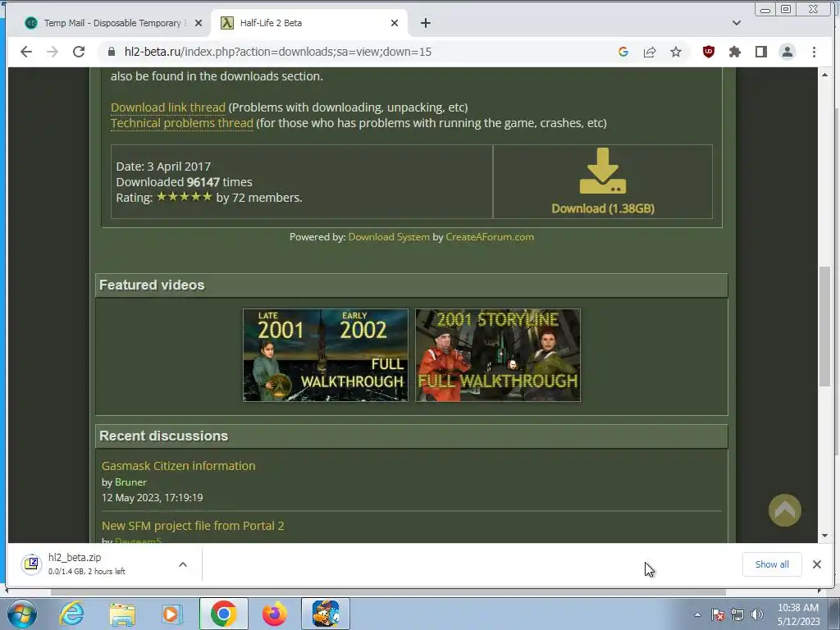This screenshot has width=840, height=630.
Task: Click the browser forward arrow
Action: [x=52, y=52]
